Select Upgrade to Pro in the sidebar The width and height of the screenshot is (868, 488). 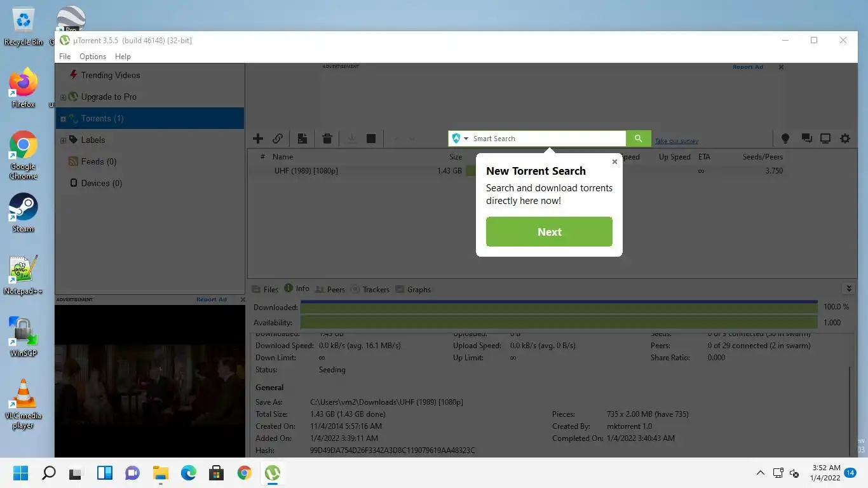[x=109, y=97]
